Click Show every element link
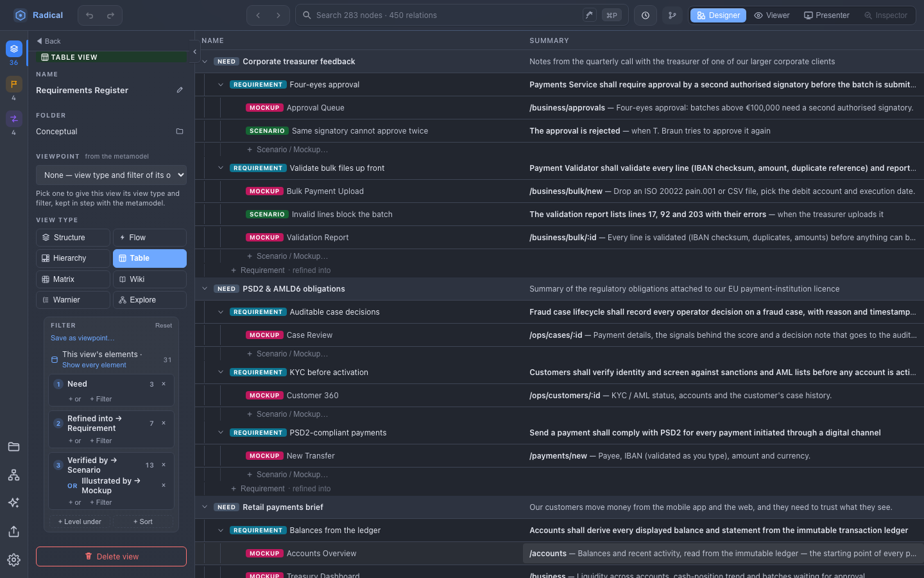 94,365
